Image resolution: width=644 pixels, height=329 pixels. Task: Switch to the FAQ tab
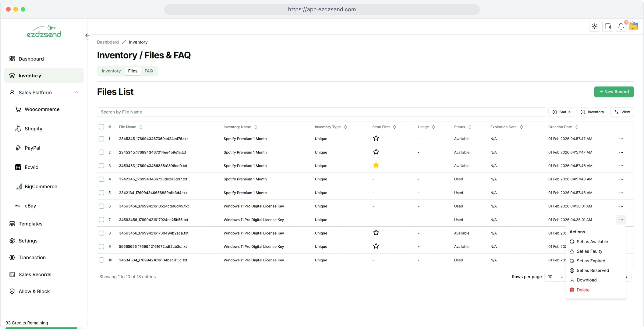tap(149, 71)
